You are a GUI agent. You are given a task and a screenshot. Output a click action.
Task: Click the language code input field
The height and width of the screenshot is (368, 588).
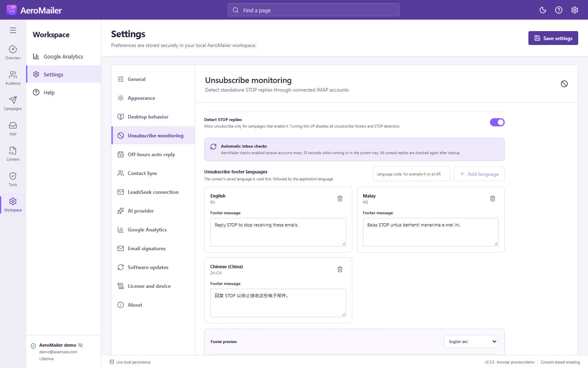pyautogui.click(x=412, y=174)
